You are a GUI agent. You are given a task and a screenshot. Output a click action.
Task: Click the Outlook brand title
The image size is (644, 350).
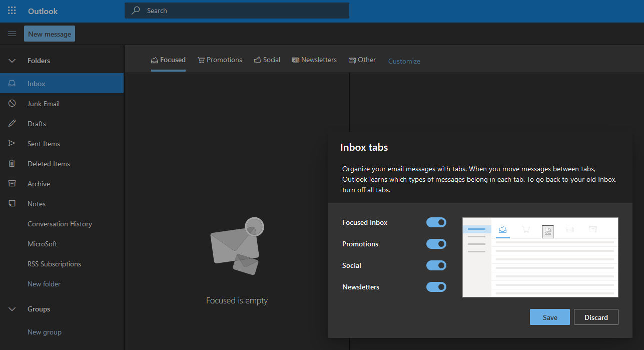[x=43, y=11]
